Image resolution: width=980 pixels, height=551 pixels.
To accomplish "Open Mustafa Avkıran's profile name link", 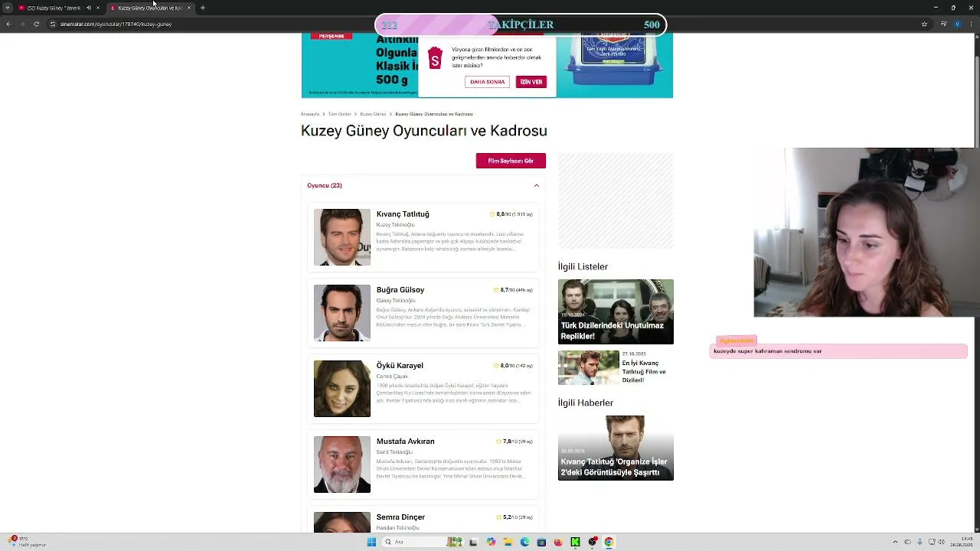I will 405,442.
